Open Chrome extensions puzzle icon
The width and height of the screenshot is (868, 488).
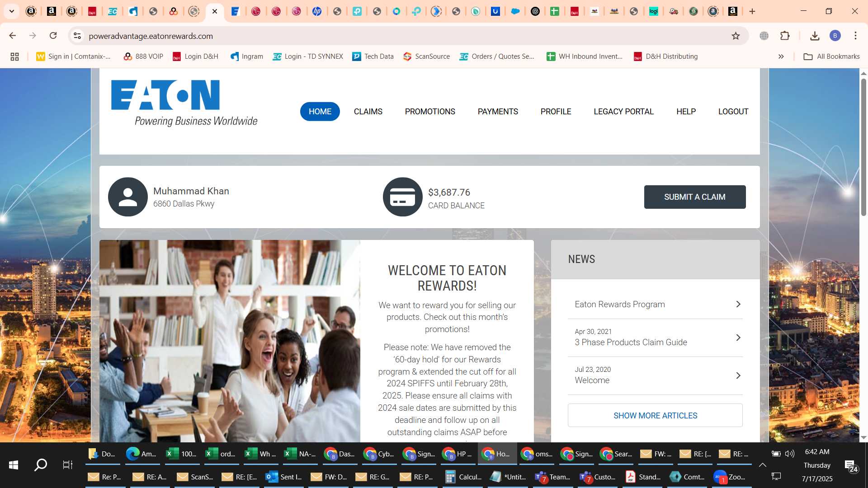(785, 36)
